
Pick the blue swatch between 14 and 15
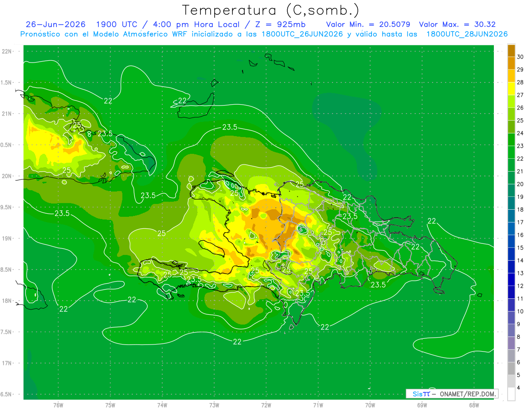pyautogui.click(x=511, y=254)
